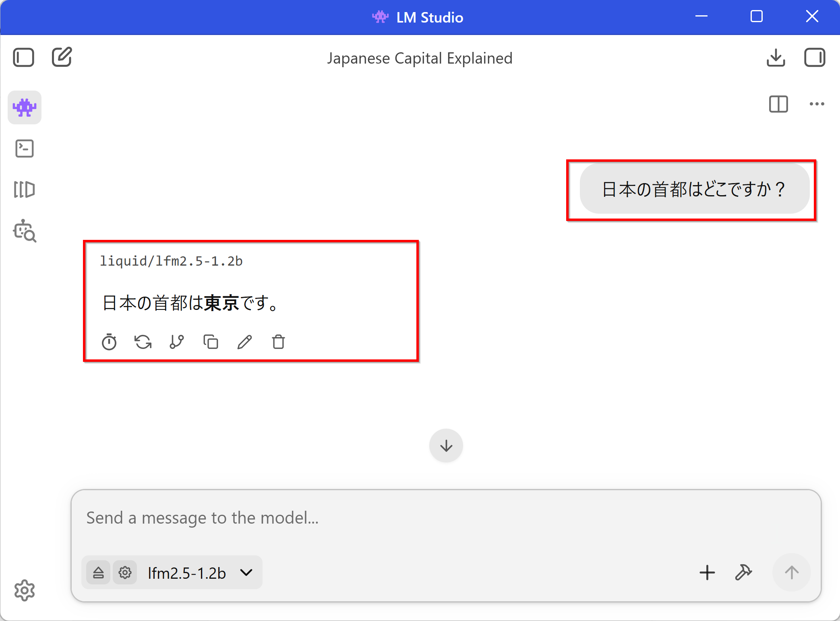The height and width of the screenshot is (621, 840).
Task: Edit the assistant message with pencil
Action: pyautogui.click(x=244, y=342)
